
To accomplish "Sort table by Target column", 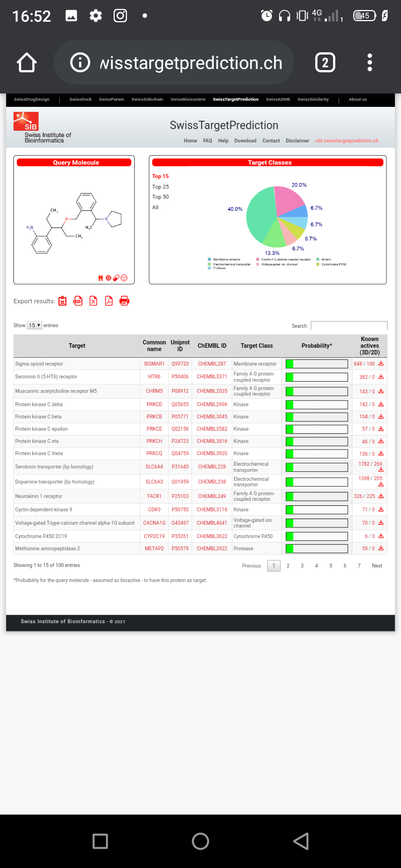I will point(77,346).
